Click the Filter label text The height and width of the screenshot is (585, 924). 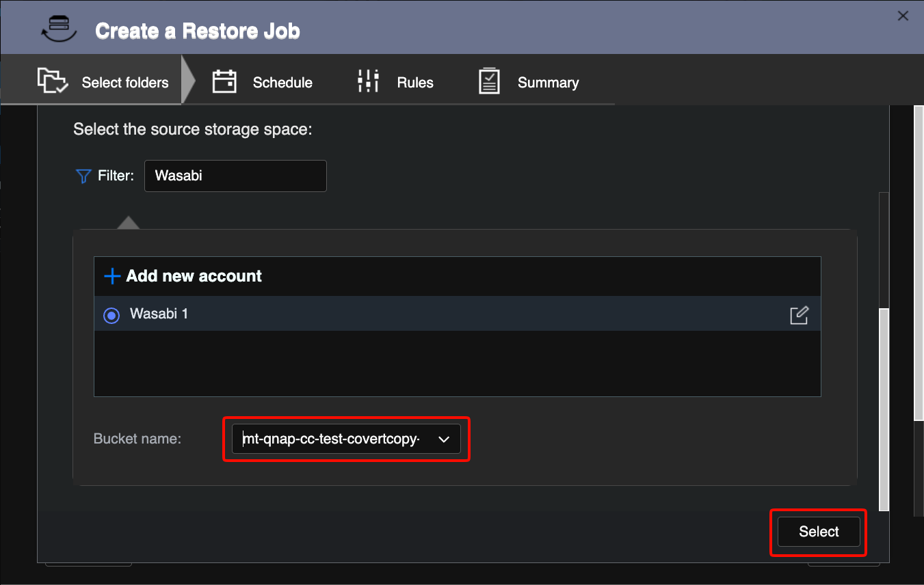coord(116,176)
